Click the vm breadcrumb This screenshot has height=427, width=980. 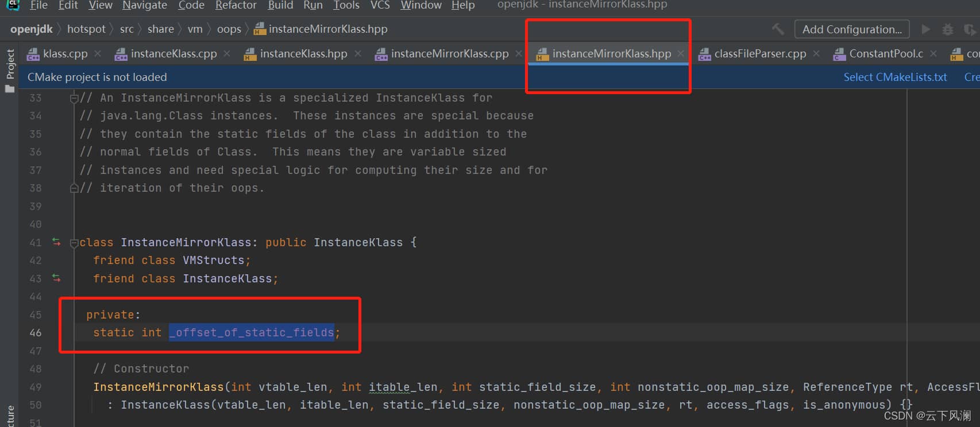pos(195,29)
